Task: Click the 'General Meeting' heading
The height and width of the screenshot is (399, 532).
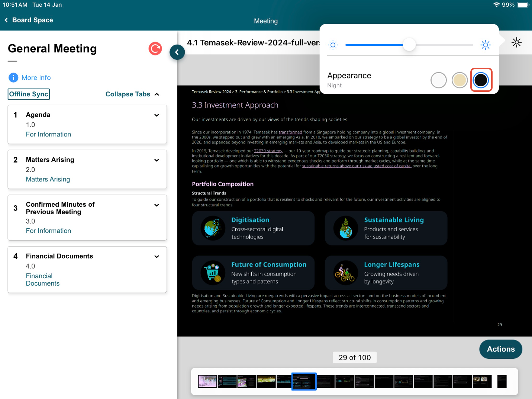Action: 52,49
